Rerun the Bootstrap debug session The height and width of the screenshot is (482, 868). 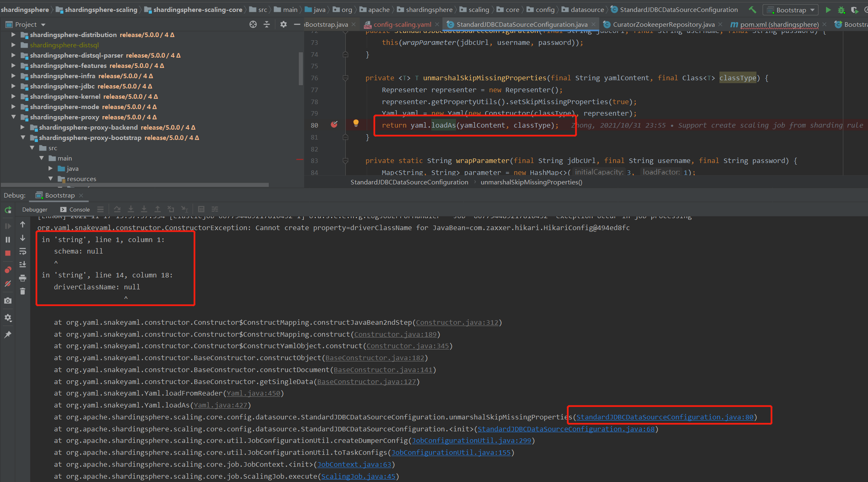8,210
